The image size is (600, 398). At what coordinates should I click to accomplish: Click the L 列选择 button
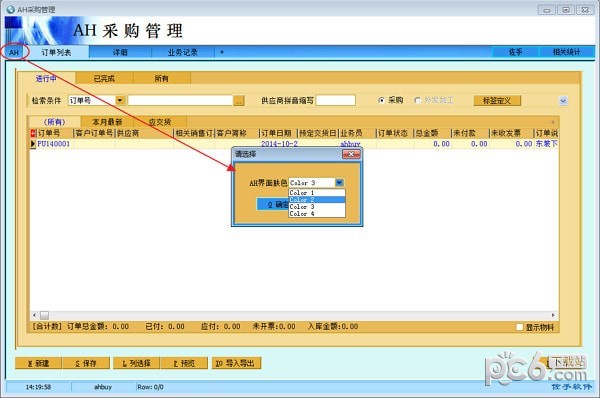tap(136, 363)
